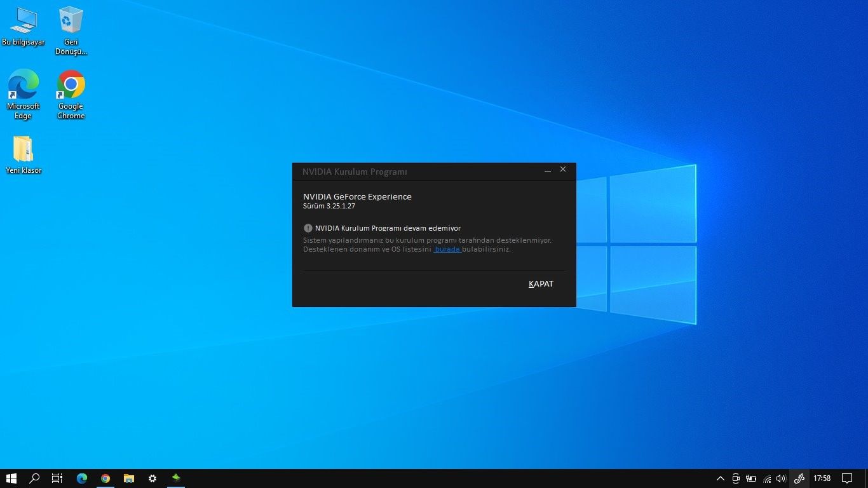Open Task View on the taskbar
The image size is (868, 488).
pos(57,478)
